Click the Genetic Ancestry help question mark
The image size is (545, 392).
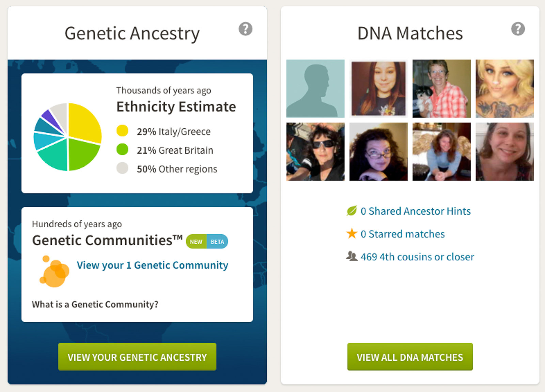point(245,29)
